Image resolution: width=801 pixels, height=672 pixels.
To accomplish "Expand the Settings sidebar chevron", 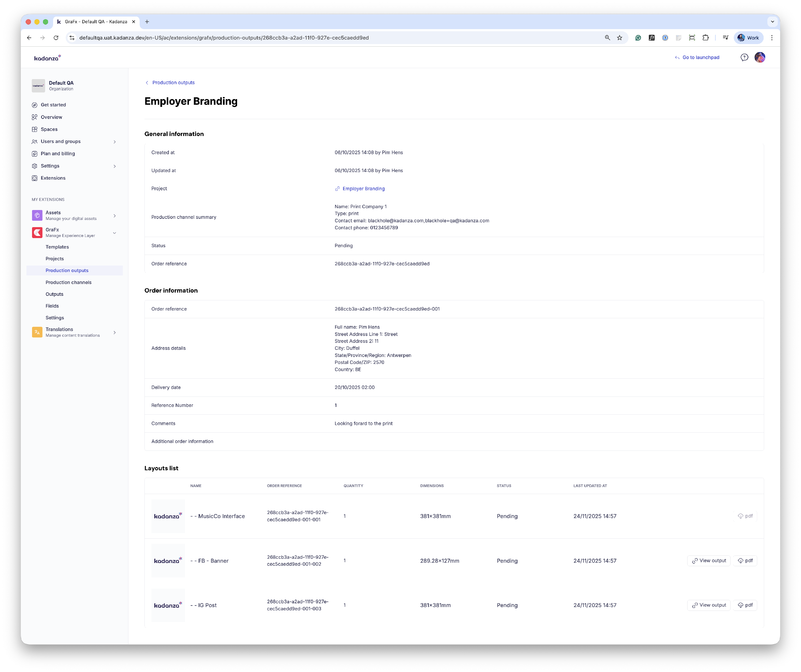I will (x=115, y=166).
